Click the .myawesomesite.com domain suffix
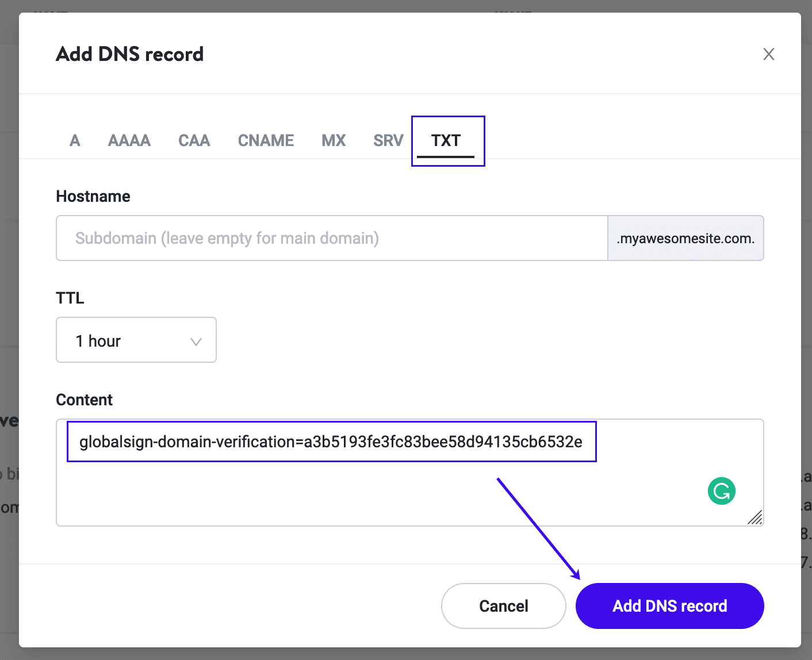812x660 pixels. click(x=685, y=238)
